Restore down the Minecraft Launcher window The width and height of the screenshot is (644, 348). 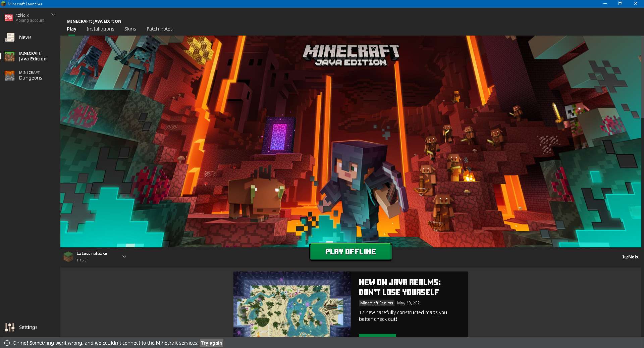(x=620, y=4)
